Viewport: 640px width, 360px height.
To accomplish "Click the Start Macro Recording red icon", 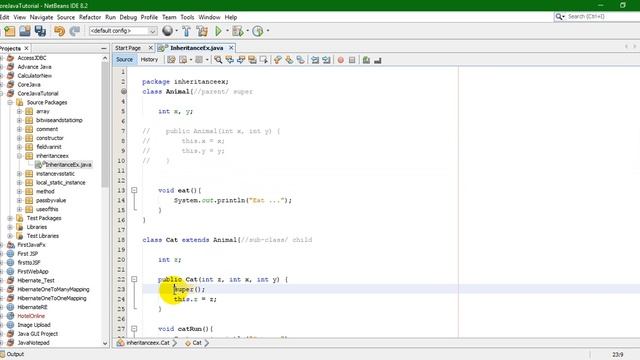I will [x=341, y=60].
